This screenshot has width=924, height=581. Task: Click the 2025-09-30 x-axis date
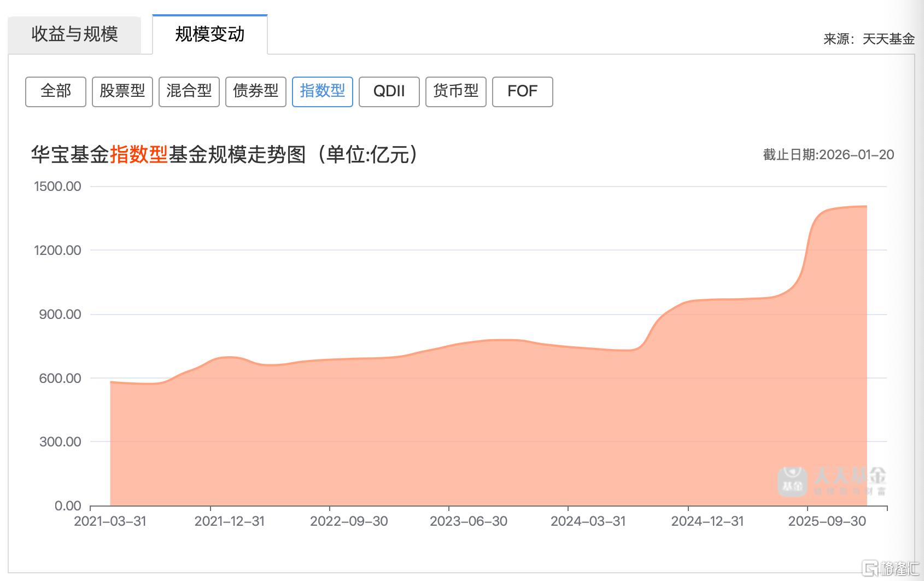(827, 521)
